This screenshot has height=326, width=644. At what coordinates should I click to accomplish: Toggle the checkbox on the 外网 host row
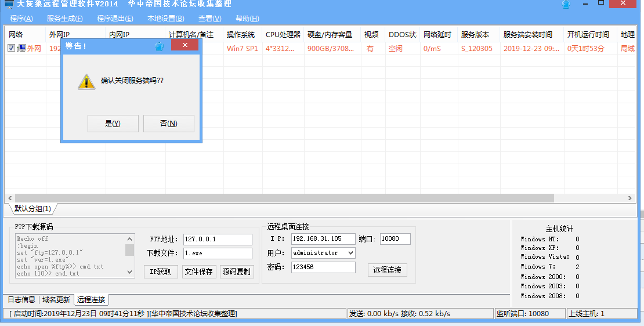pos(11,48)
